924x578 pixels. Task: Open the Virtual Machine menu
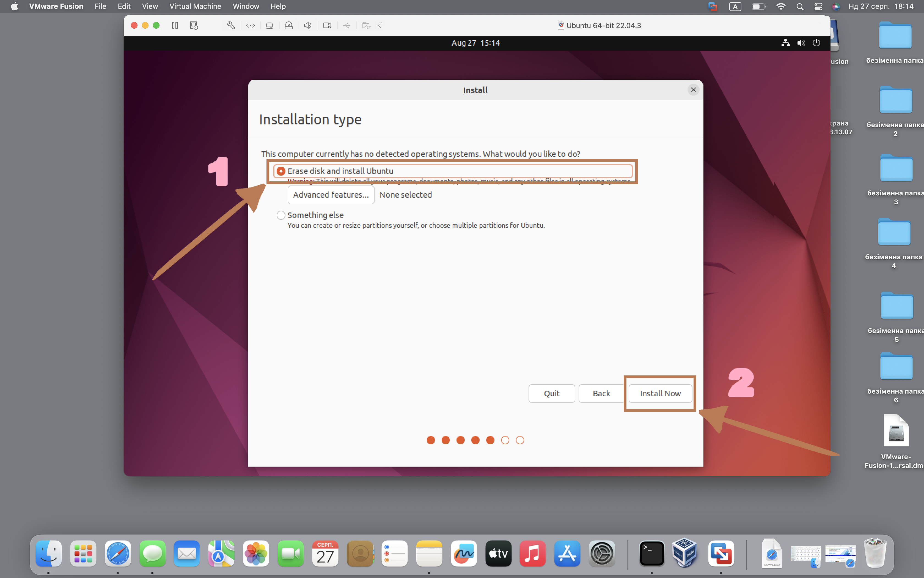click(195, 6)
